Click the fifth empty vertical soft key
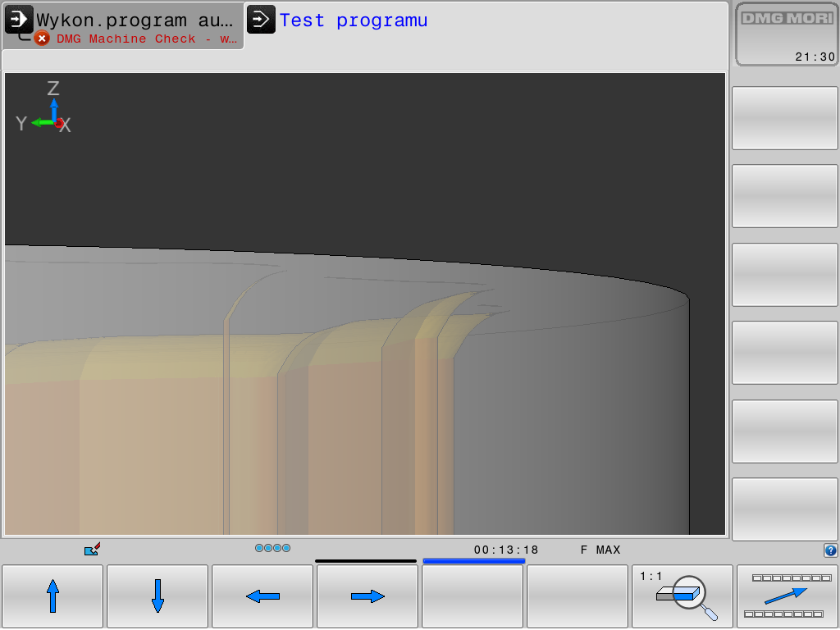The image size is (840, 630). click(x=785, y=431)
